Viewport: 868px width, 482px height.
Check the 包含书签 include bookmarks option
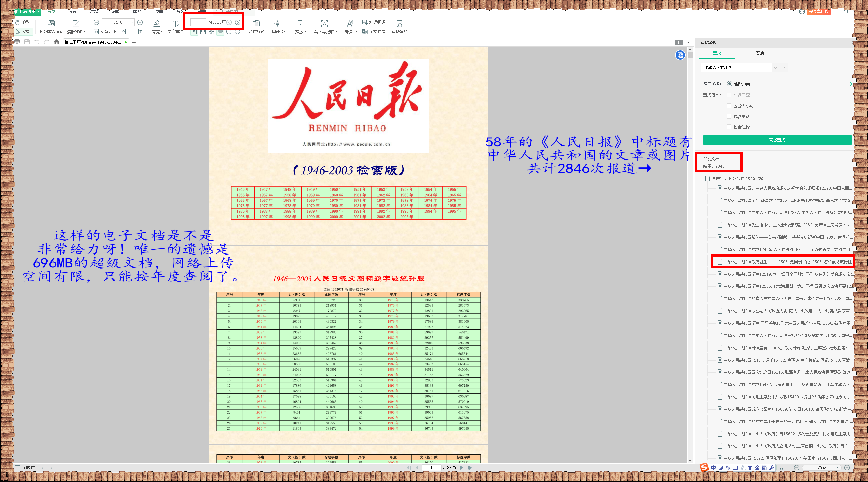tap(729, 116)
